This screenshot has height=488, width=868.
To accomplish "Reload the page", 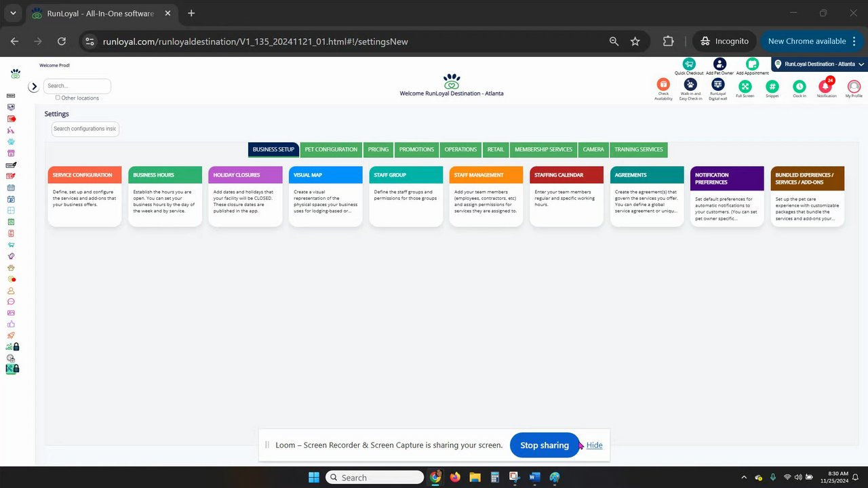I will pyautogui.click(x=62, y=41).
